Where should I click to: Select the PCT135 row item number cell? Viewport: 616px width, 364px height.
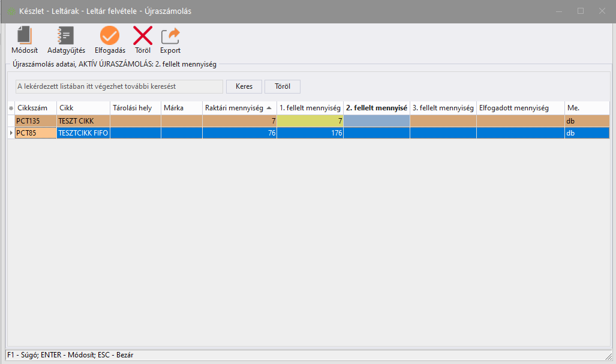tap(35, 121)
